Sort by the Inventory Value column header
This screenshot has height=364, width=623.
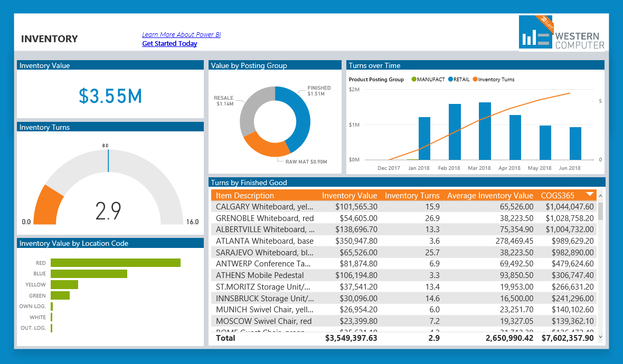(350, 195)
